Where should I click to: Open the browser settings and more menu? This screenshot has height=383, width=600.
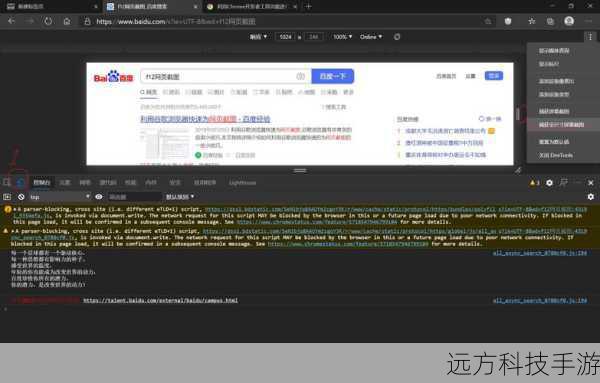pos(588,21)
